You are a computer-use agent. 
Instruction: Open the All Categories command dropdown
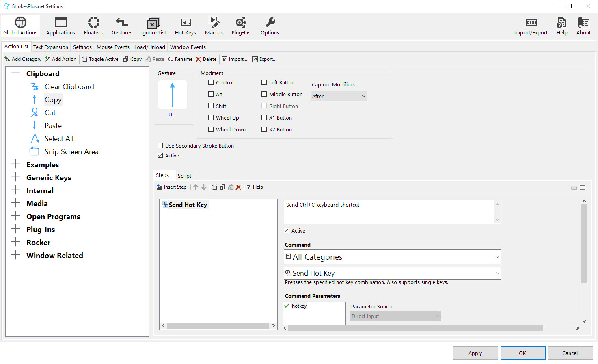click(x=392, y=257)
